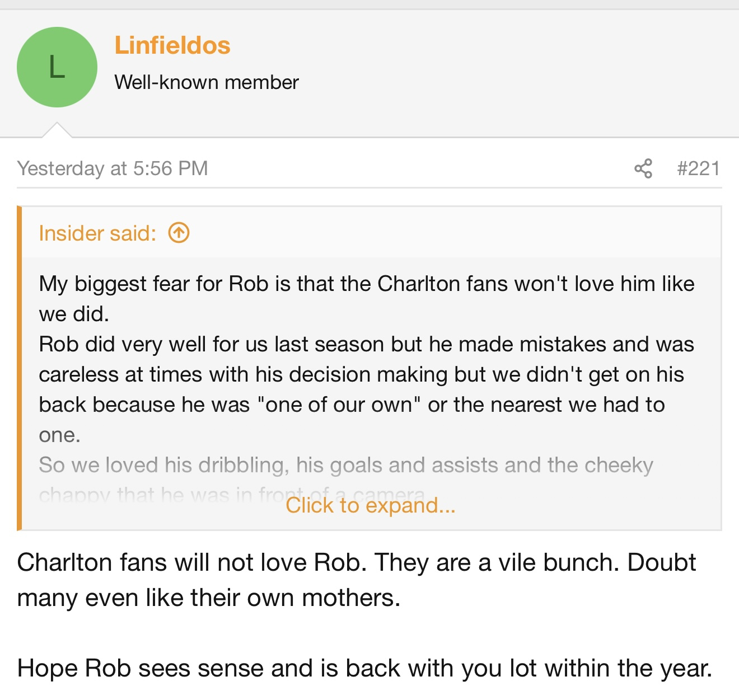Click the user header pointer triangle
The image size is (739, 700).
57,130
